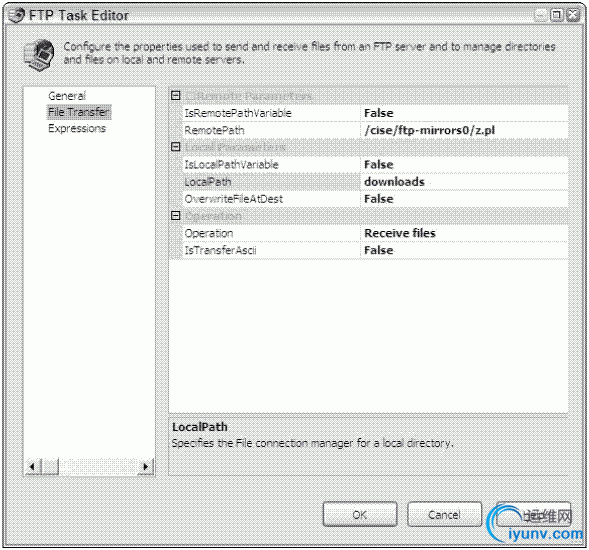Select the Operation property name
Image resolution: width=589 pixels, height=550 pixels.
tap(208, 233)
